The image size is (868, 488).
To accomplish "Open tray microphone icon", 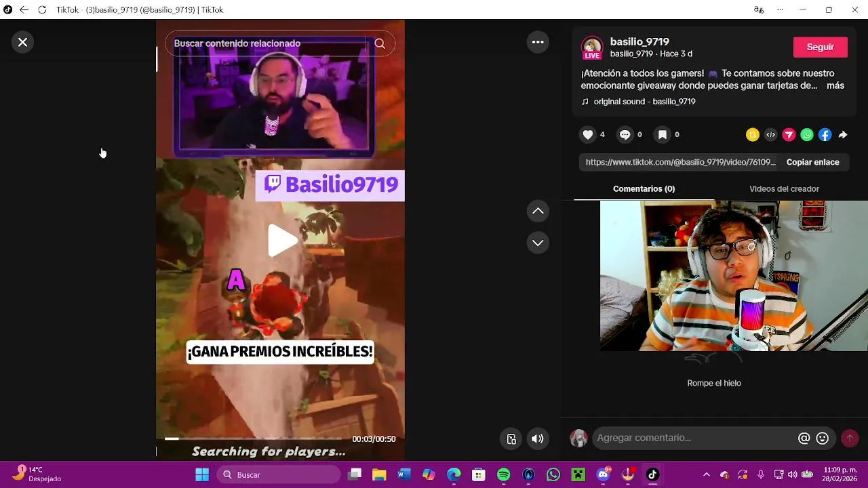I will click(761, 474).
